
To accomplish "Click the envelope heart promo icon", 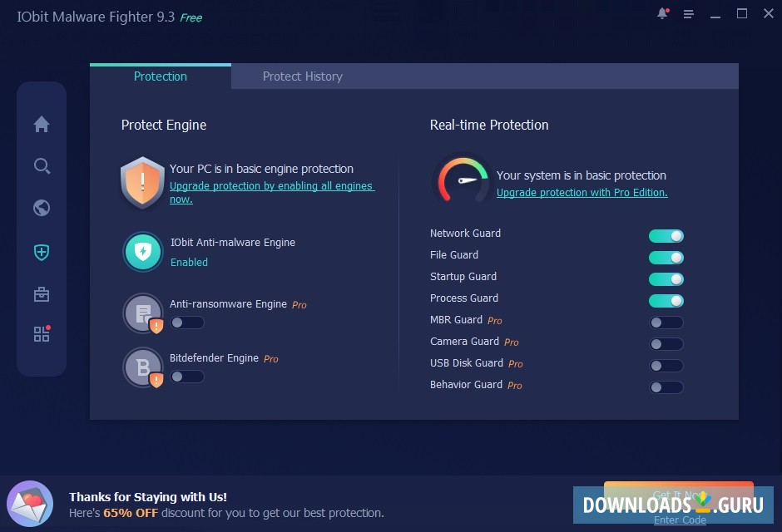I will tap(30, 504).
